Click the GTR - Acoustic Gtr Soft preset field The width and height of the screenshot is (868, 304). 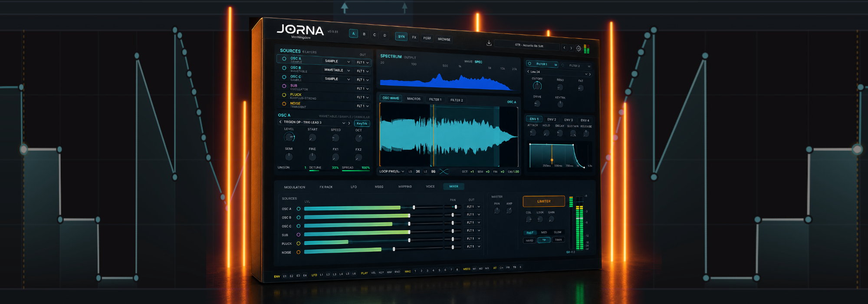click(x=527, y=45)
